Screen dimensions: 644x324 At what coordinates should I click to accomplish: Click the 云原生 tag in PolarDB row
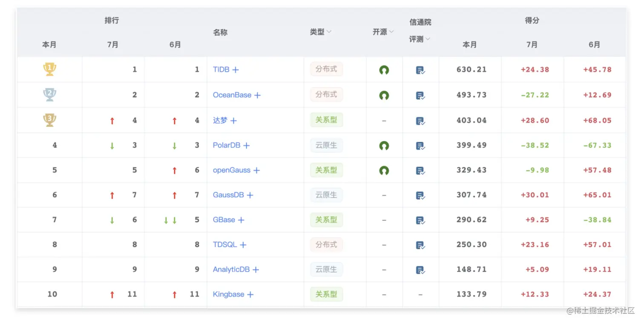point(326,145)
